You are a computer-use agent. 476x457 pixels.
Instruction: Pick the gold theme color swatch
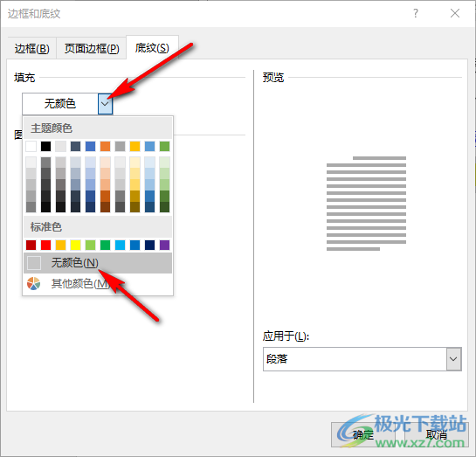pos(135,146)
